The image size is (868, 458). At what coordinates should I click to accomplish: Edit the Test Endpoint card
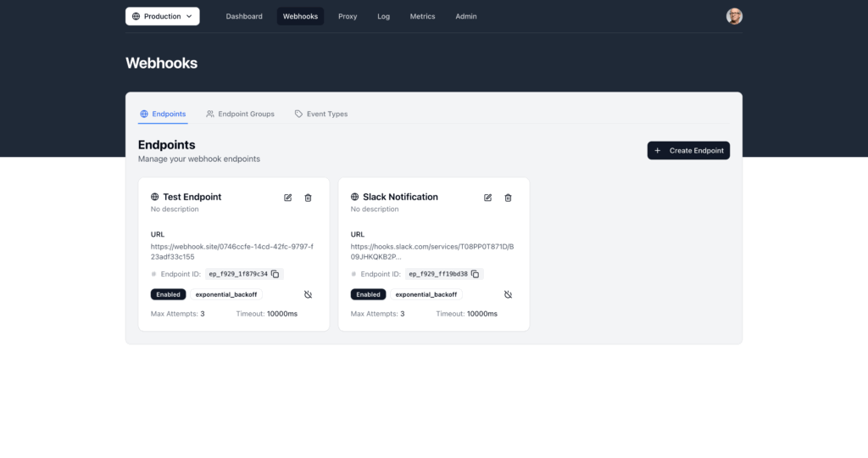288,198
